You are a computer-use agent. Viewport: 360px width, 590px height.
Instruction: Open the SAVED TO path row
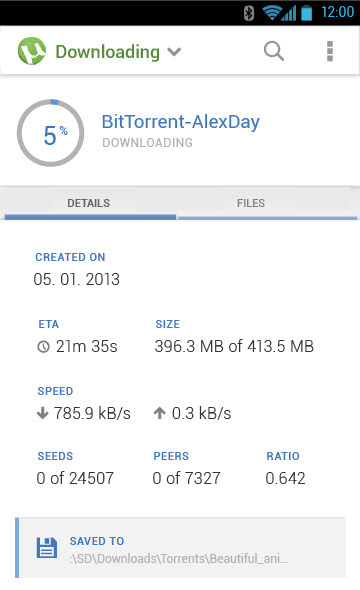point(181,548)
